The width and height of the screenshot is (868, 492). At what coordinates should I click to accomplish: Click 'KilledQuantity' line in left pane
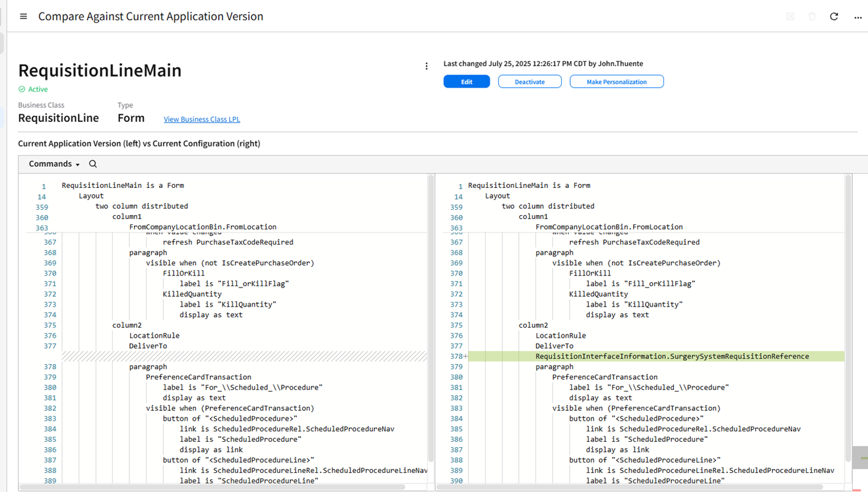(192, 294)
